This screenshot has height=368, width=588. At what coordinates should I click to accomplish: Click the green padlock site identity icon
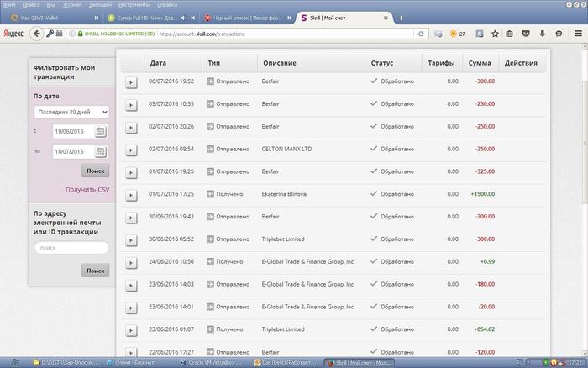(81, 34)
